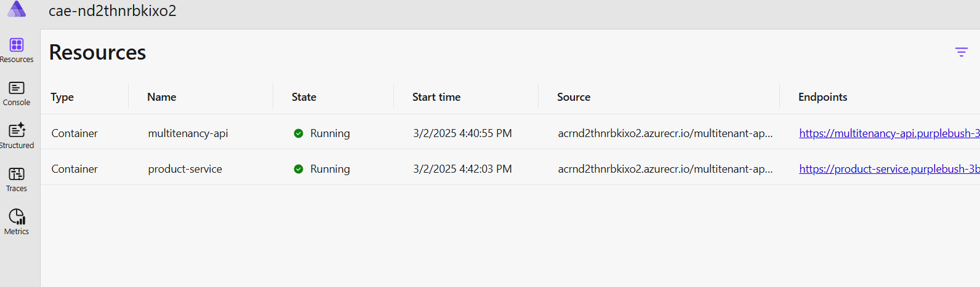Click Container type in product-service row
Screen dimensions: 980x287
tap(74, 169)
